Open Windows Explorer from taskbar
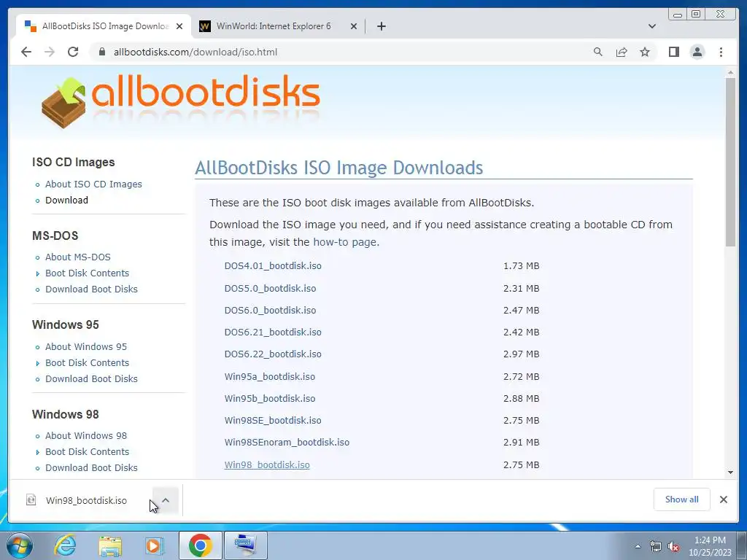The width and height of the screenshot is (747, 560). (x=110, y=545)
